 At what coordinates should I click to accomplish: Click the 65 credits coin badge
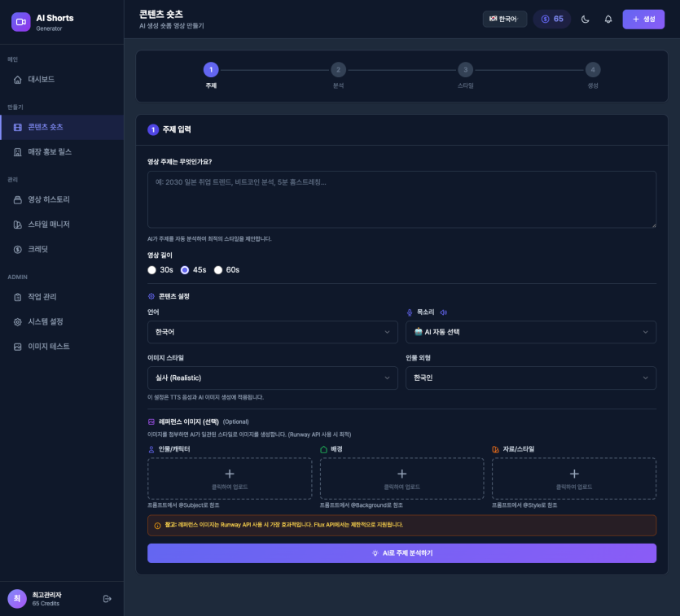(x=552, y=19)
